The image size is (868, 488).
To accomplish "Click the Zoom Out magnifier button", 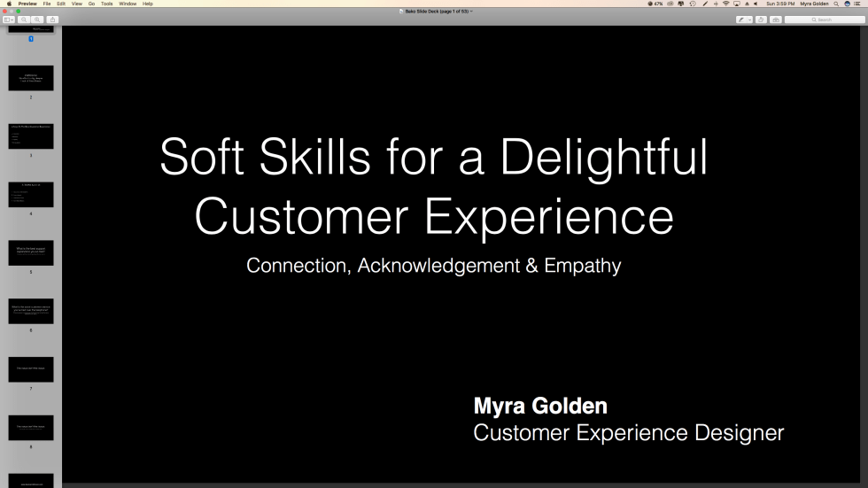I will [24, 19].
